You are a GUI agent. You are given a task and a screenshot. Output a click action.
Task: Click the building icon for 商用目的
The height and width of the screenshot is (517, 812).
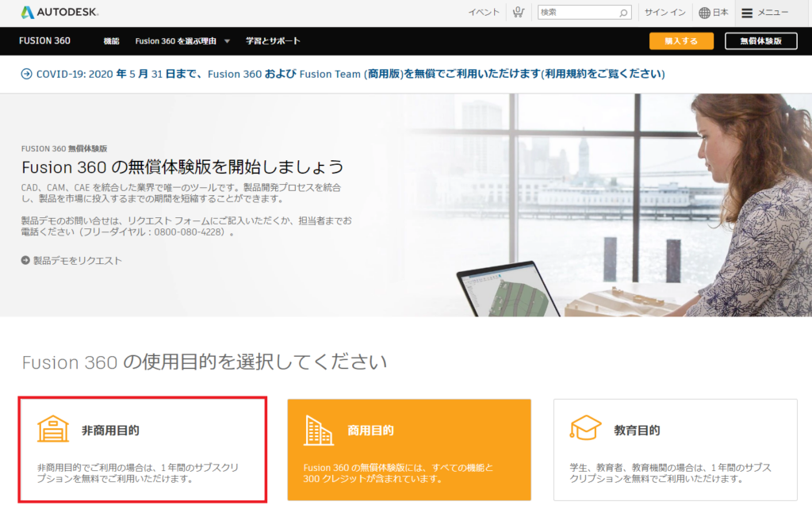(x=319, y=430)
